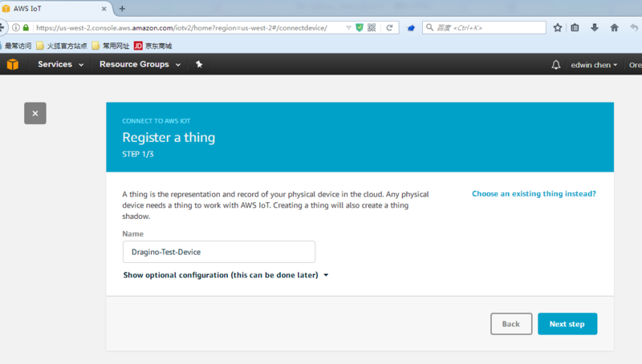Close the wizard with the X button

pyautogui.click(x=35, y=113)
